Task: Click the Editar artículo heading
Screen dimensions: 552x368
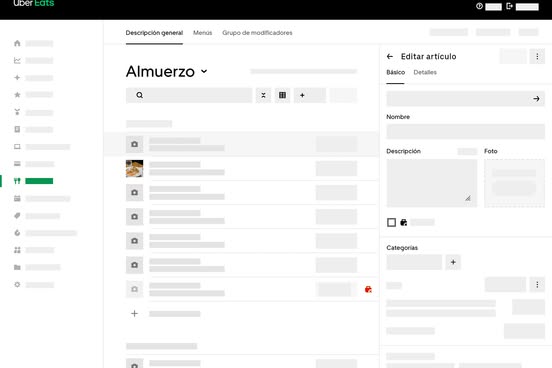Action: [428, 56]
